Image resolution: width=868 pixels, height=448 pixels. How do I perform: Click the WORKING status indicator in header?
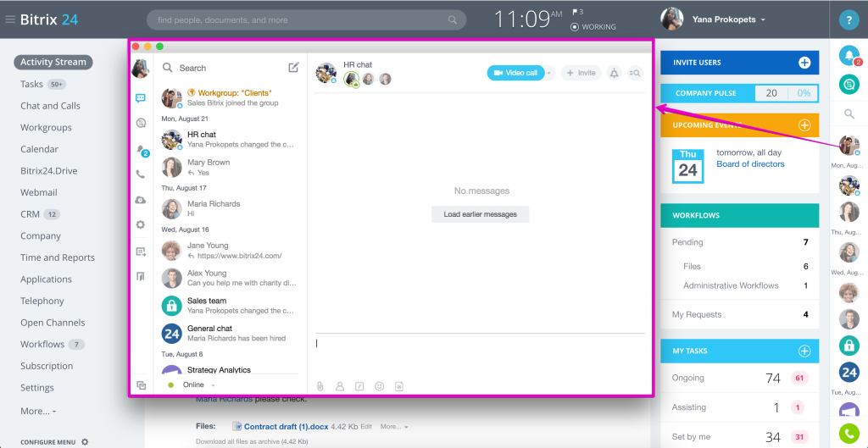(593, 26)
